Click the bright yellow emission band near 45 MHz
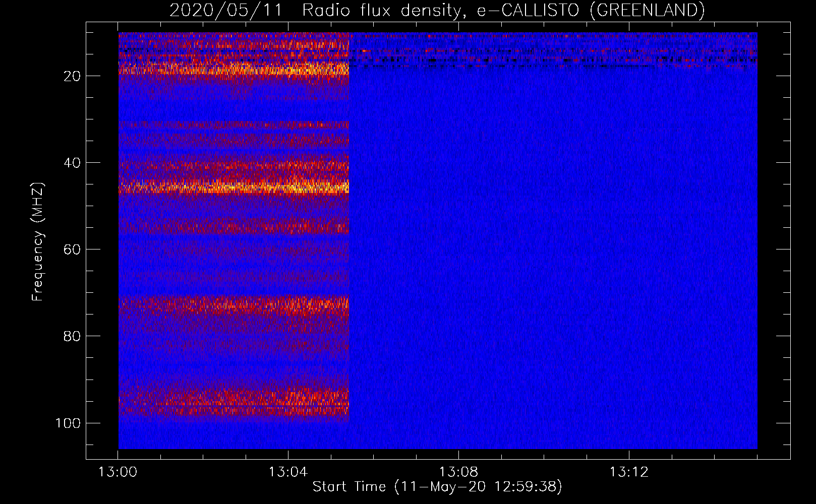 pos(234,187)
